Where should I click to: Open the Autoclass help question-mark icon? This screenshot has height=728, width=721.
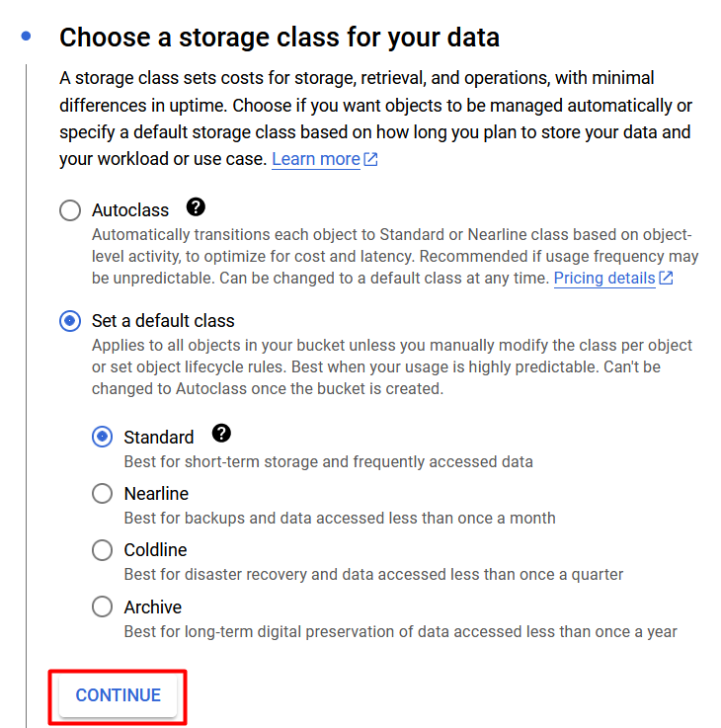(196, 207)
